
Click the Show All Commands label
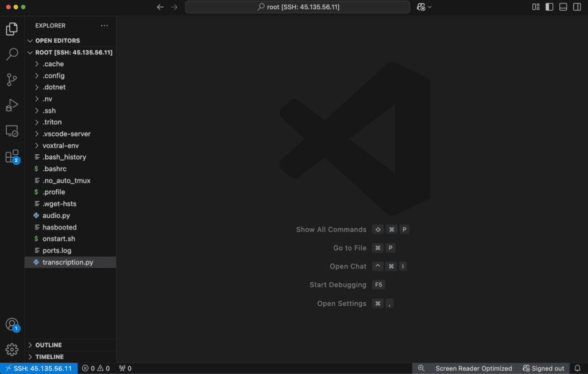pos(331,229)
